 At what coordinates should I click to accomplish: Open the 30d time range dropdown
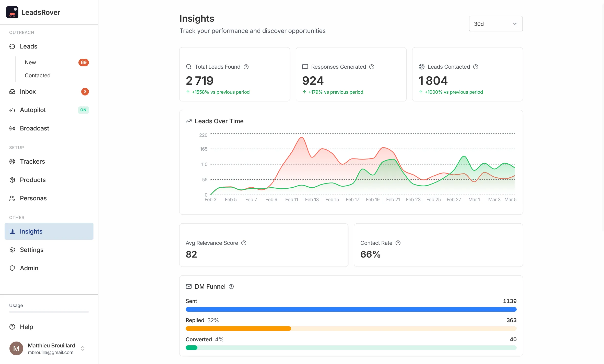pyautogui.click(x=495, y=24)
